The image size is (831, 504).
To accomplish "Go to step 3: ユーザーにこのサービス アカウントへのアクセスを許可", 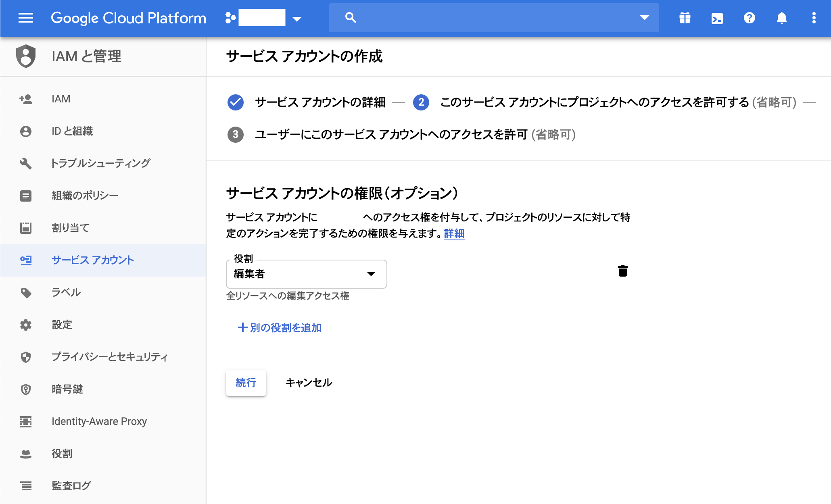I will [415, 135].
